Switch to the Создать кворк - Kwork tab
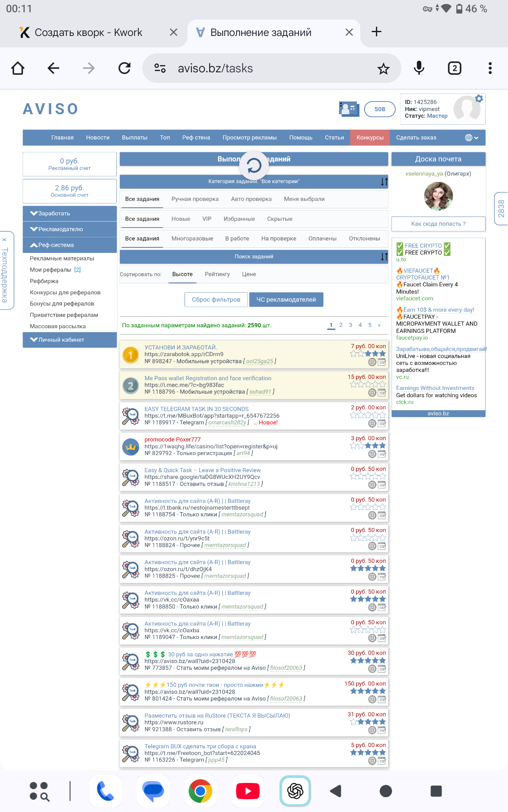The width and height of the screenshot is (508, 812). click(x=88, y=33)
